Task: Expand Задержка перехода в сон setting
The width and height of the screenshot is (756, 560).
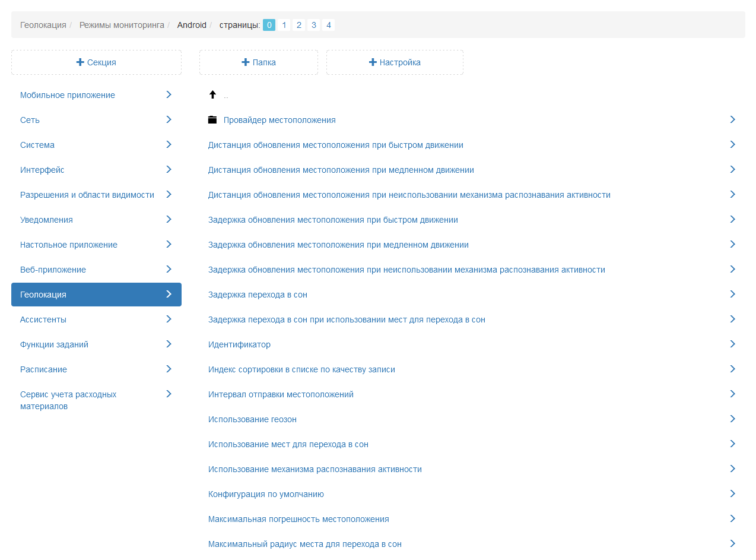Action: [x=258, y=295]
